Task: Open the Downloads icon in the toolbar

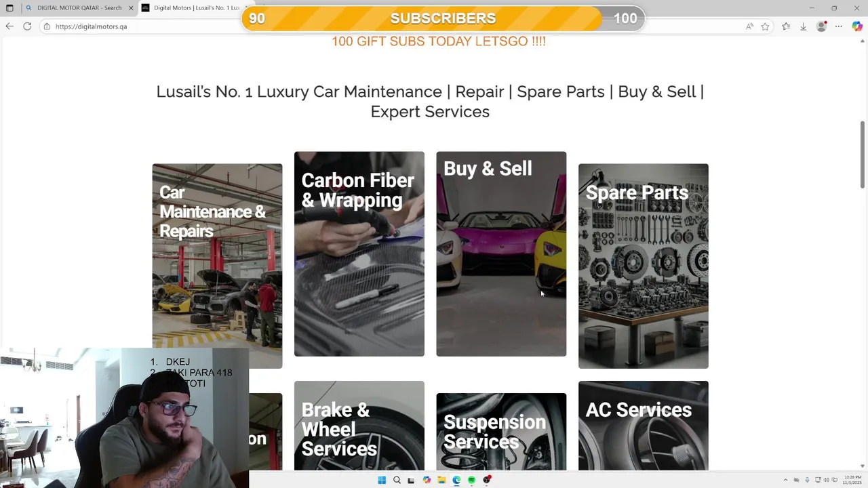Action: tap(804, 26)
